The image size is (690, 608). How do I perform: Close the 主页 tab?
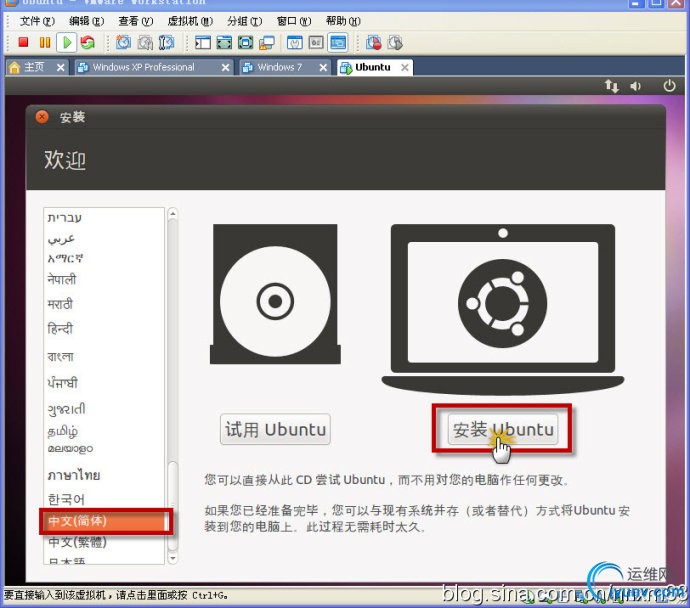pyautogui.click(x=61, y=68)
